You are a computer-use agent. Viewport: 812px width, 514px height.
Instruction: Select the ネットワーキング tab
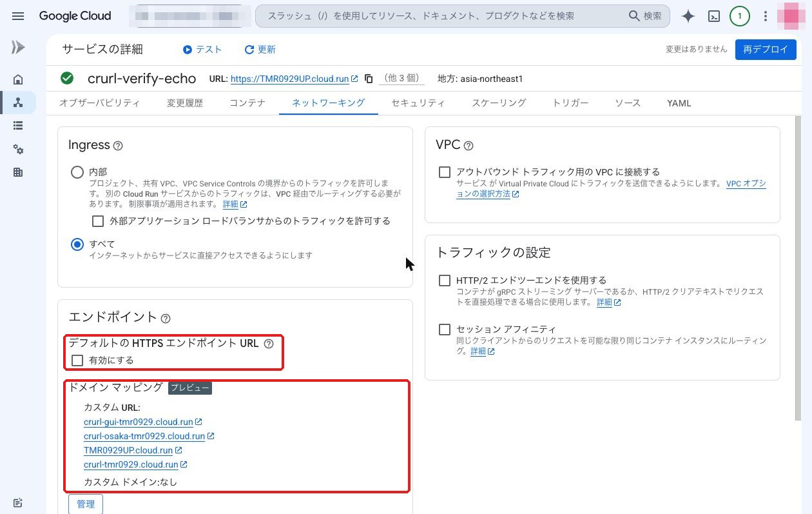pyautogui.click(x=329, y=103)
